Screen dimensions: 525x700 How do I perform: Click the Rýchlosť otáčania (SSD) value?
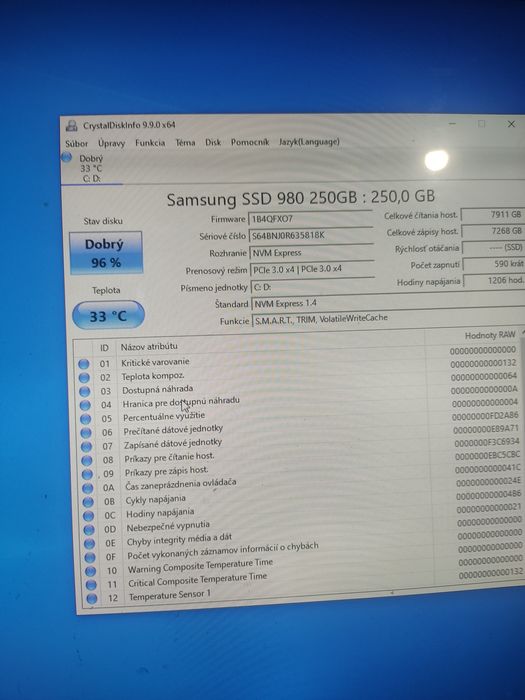pos(494,248)
